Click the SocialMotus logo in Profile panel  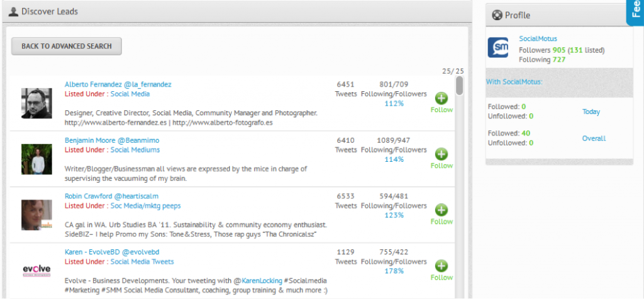[498, 47]
